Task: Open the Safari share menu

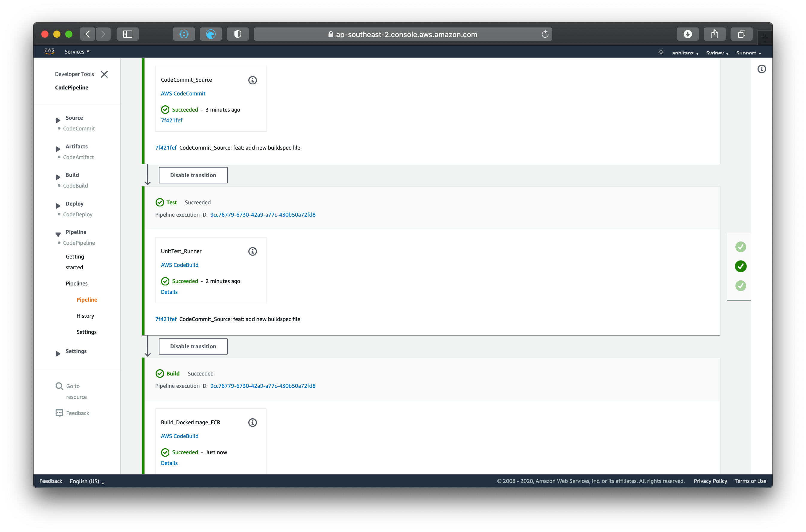Action: pos(714,34)
